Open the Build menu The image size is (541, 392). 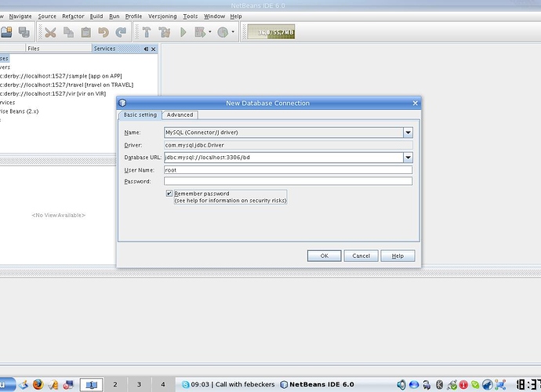click(x=96, y=16)
